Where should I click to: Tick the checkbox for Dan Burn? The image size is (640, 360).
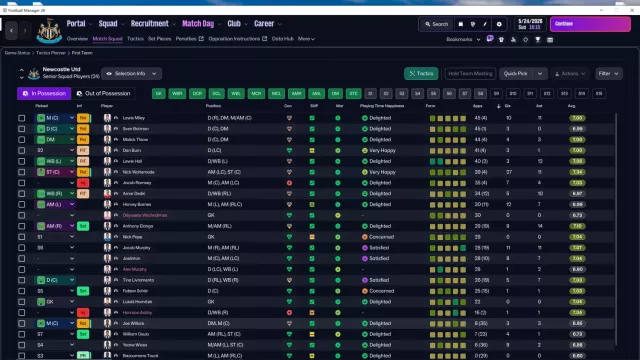tap(22, 150)
